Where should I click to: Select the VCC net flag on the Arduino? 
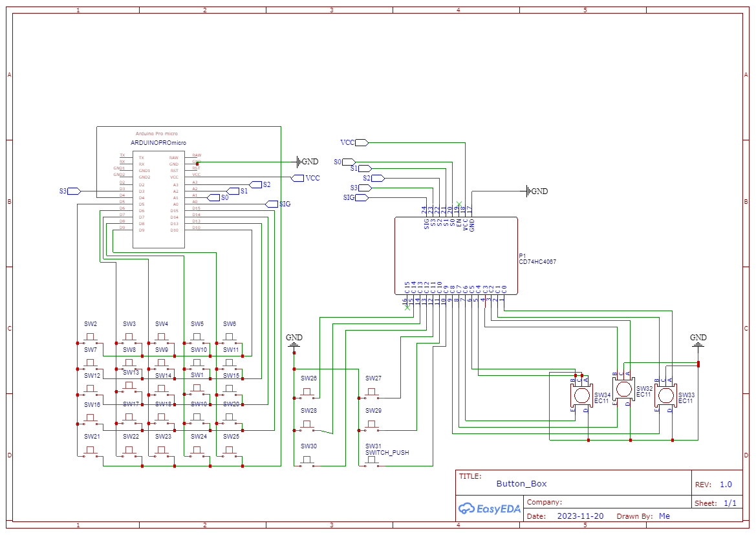click(305, 178)
